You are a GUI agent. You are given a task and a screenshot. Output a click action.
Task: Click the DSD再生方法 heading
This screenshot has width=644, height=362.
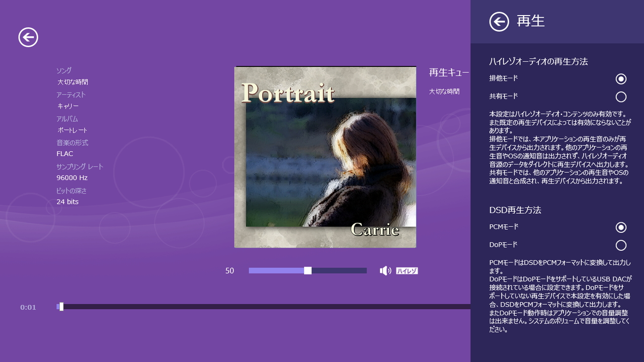[x=515, y=210]
